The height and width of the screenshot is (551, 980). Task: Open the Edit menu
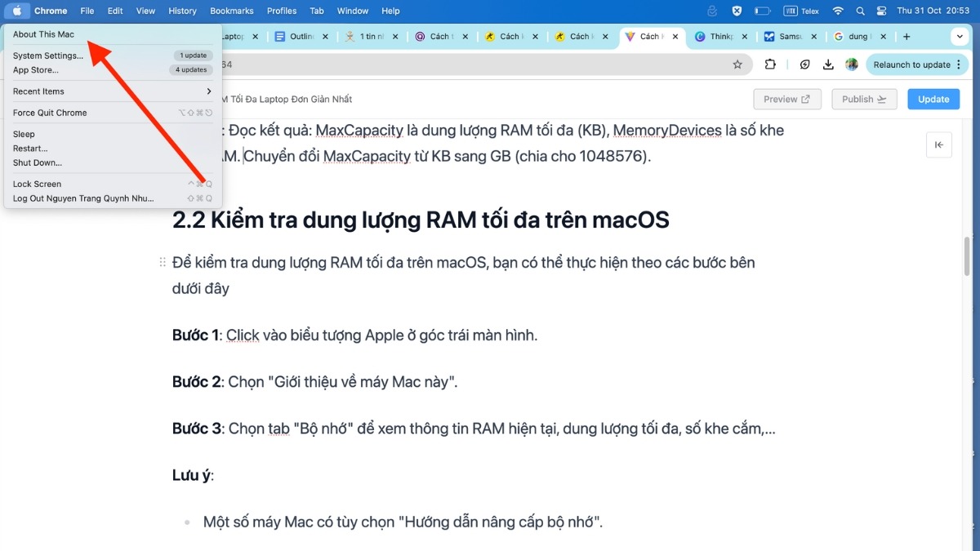pos(115,11)
